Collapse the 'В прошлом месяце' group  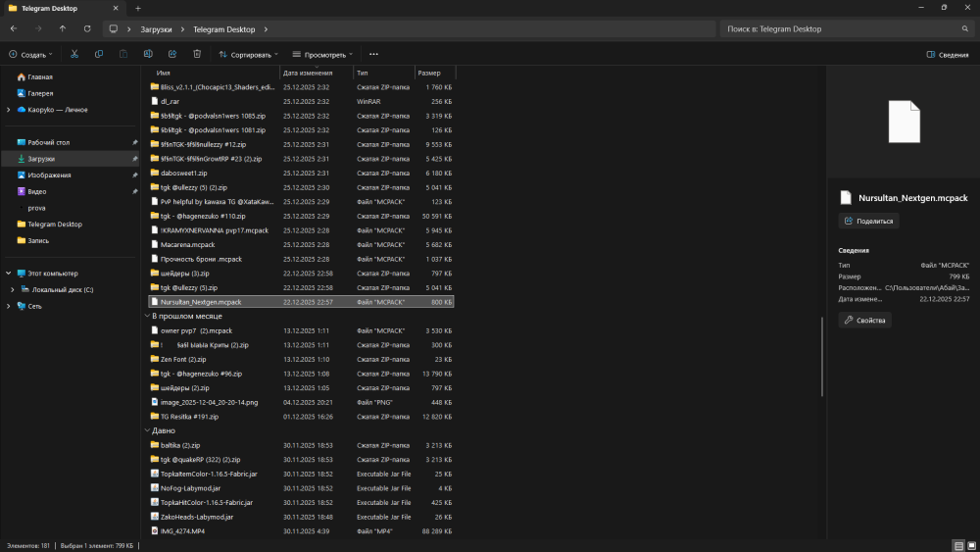(147, 317)
